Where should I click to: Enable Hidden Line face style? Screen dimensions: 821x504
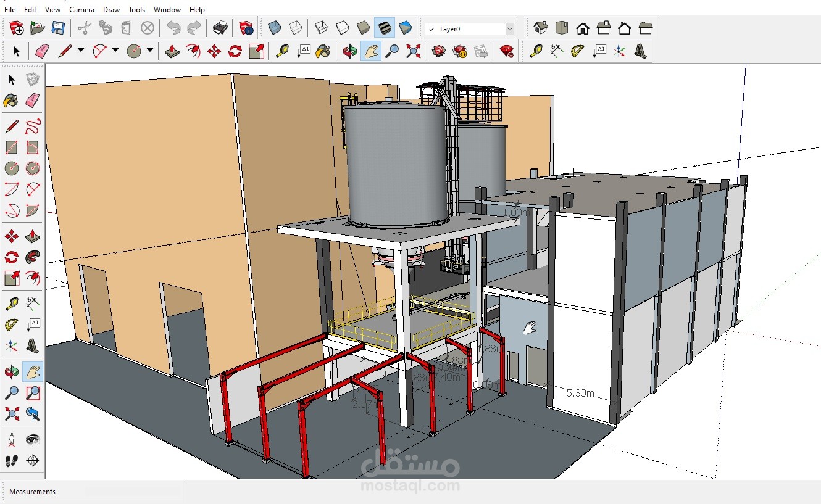click(x=342, y=28)
